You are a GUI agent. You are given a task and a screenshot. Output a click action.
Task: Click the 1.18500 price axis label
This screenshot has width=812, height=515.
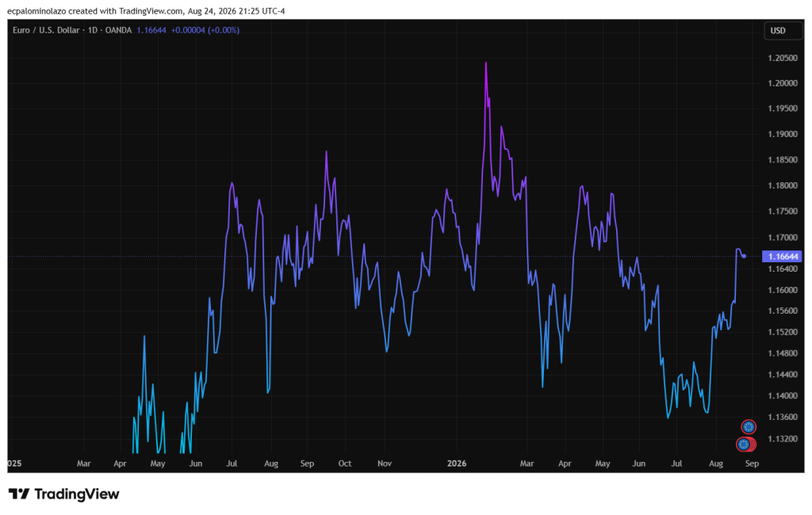click(x=783, y=160)
